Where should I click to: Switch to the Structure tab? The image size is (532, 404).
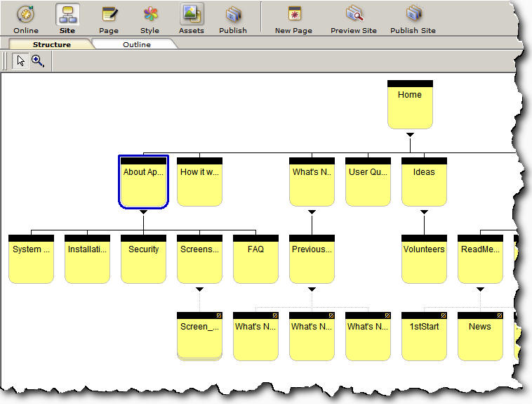coord(51,44)
